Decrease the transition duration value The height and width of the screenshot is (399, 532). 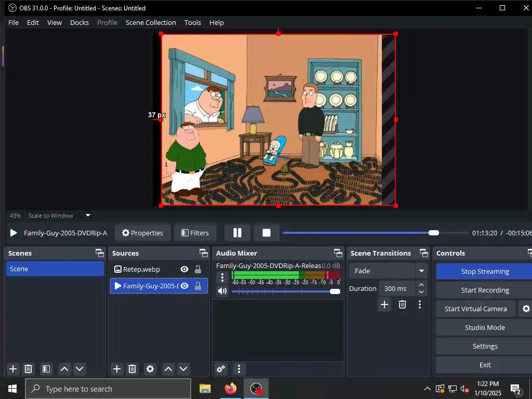point(421,292)
